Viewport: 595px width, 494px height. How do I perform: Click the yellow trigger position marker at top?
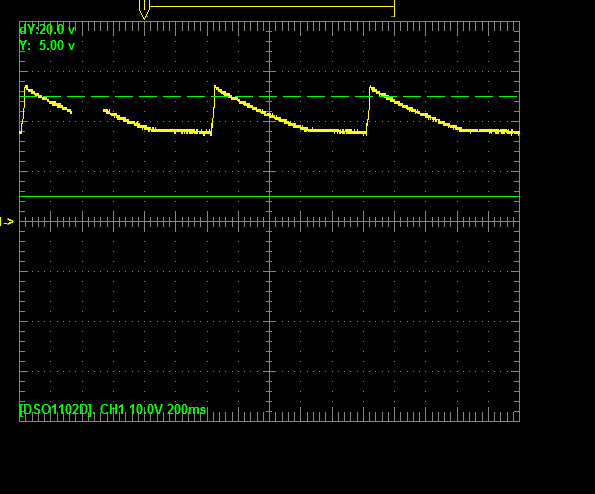point(144,9)
